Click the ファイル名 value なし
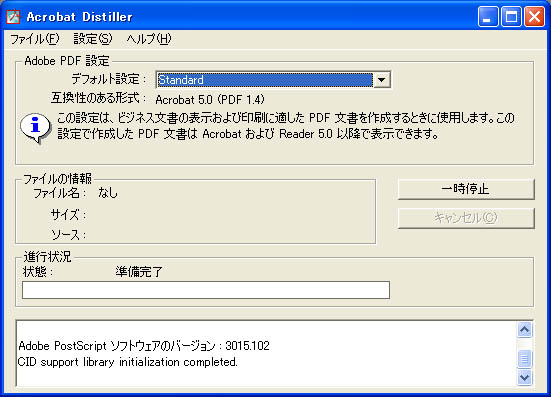The image size is (551, 397). [108, 193]
